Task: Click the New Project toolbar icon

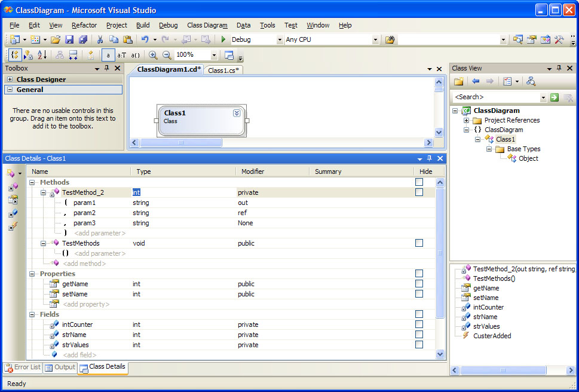Action: [x=15, y=39]
